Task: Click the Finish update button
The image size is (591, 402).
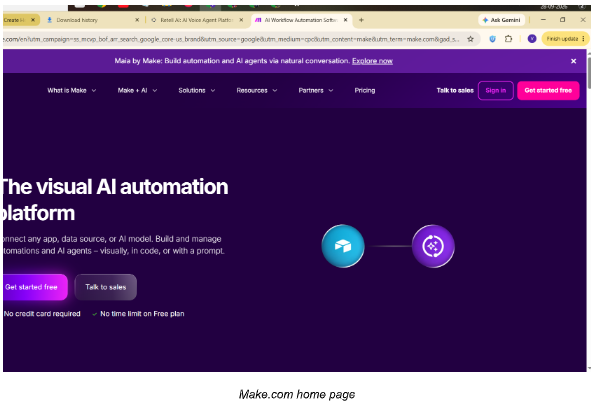Action: [565, 39]
